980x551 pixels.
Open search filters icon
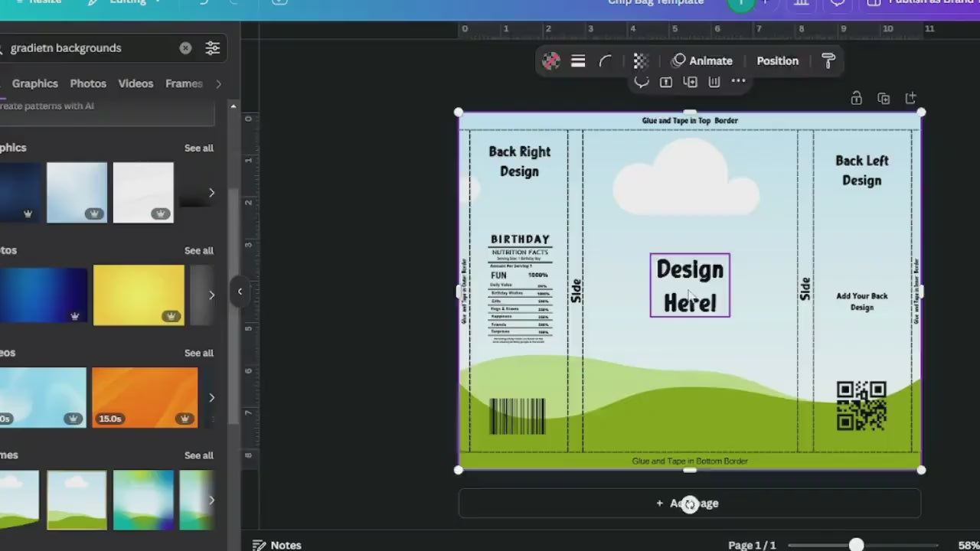click(213, 48)
